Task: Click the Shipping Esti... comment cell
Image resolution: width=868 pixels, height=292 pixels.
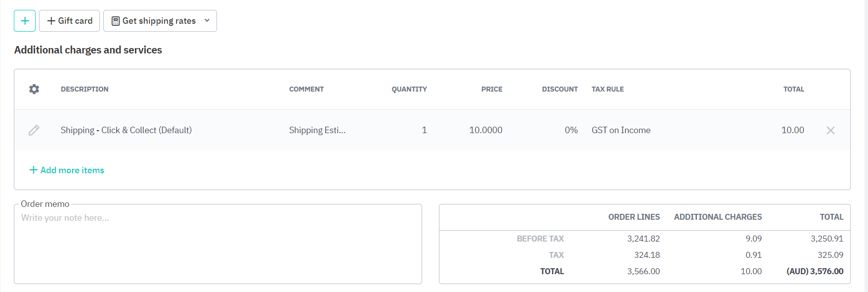Action: [x=317, y=130]
